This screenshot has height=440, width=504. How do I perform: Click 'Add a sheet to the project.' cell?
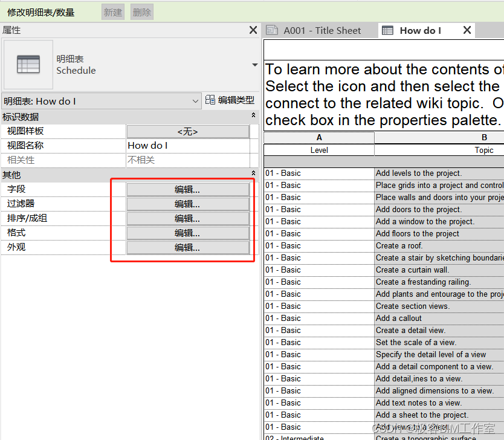tap(439, 415)
